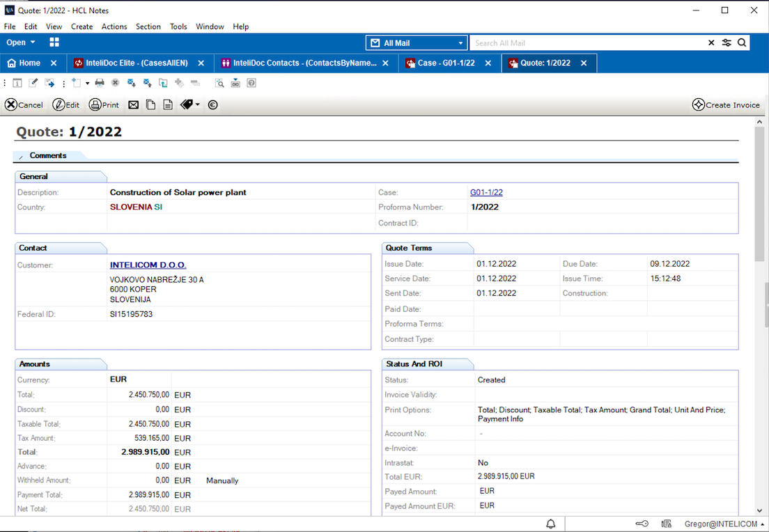Open Gregor@INTELICOM user menu in status bar
769x532 pixels.
click(x=724, y=524)
